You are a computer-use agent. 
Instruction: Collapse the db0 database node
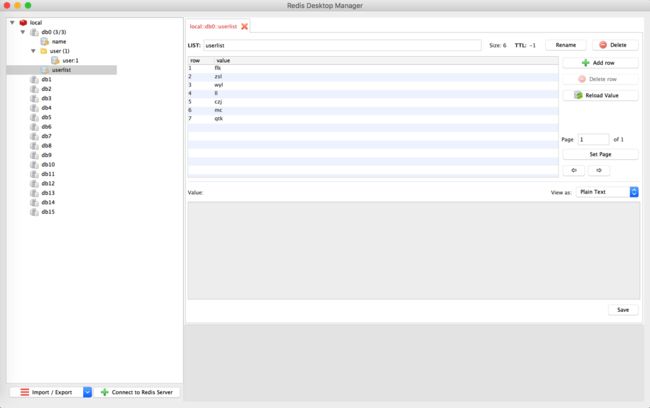[23, 32]
